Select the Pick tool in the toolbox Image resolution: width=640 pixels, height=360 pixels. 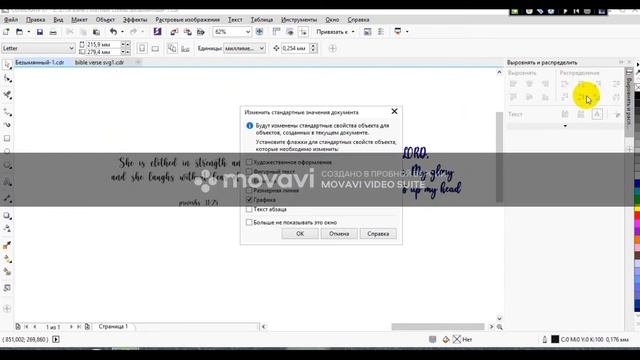pyautogui.click(x=7, y=65)
